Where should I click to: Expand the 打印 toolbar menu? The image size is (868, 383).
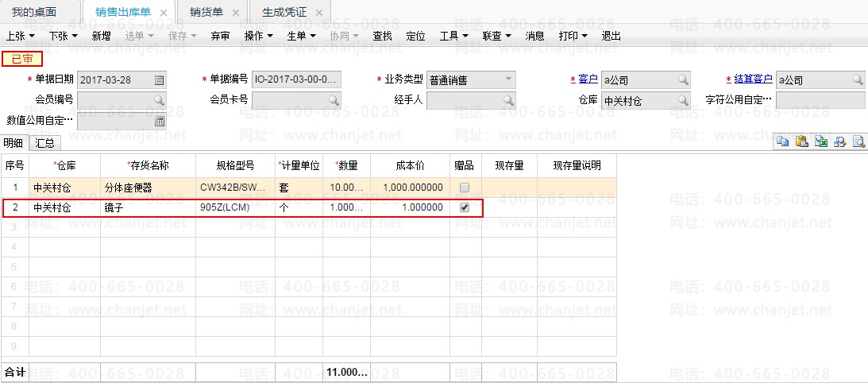572,36
